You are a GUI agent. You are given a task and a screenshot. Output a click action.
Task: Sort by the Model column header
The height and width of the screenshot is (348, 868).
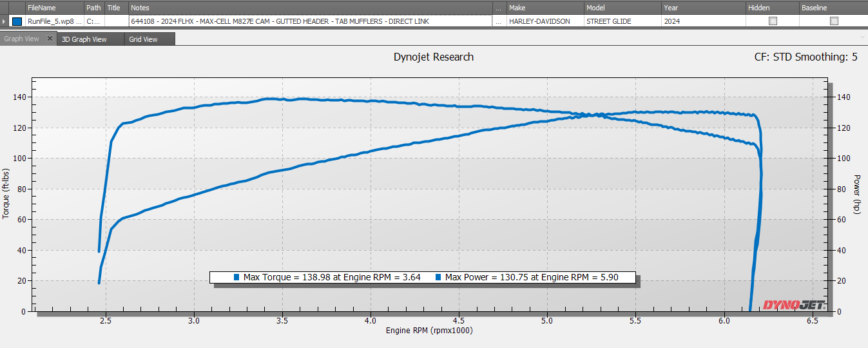(x=622, y=8)
